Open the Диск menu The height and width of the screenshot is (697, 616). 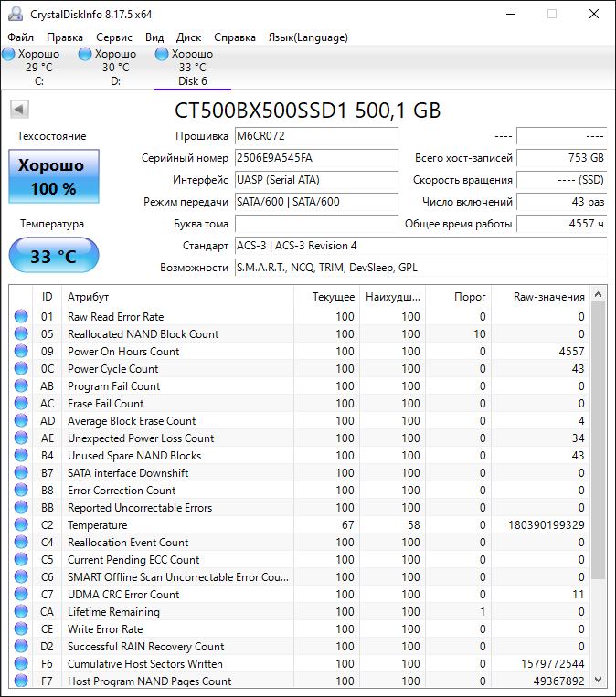pyautogui.click(x=188, y=37)
